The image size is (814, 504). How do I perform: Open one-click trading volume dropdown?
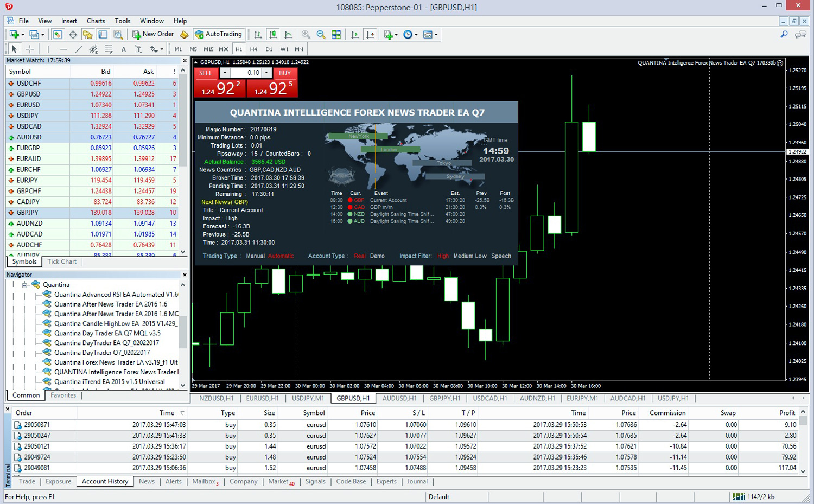[x=225, y=73]
